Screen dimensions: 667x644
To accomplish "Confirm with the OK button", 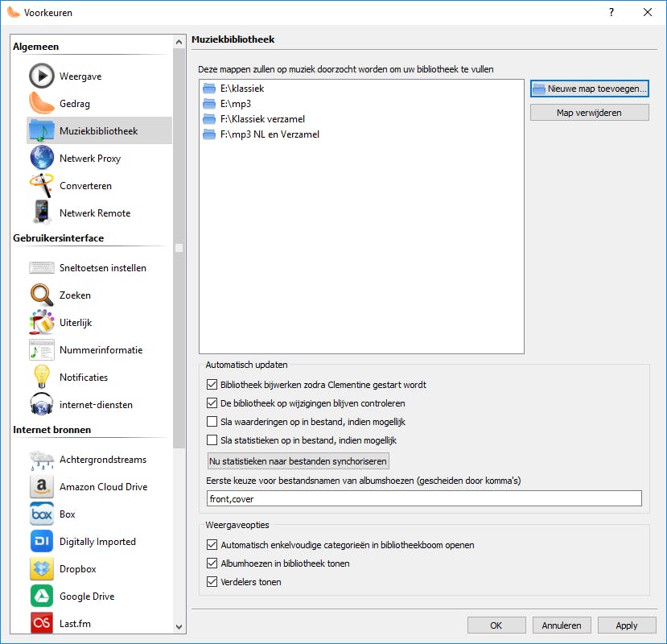I will tap(496, 625).
